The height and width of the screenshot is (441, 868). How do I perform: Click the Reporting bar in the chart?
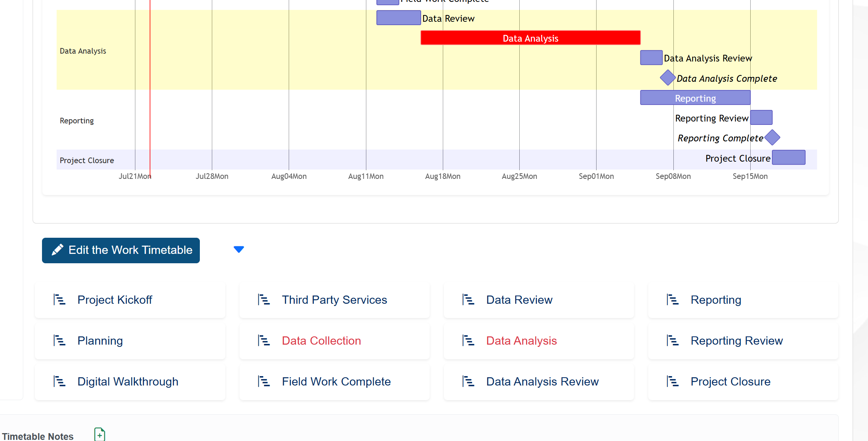[695, 98]
